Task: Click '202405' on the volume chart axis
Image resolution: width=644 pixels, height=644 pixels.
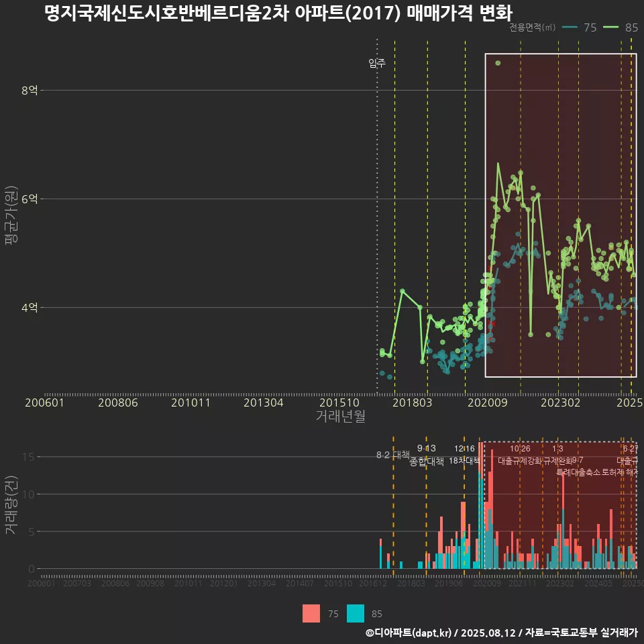Action: [x=598, y=583]
